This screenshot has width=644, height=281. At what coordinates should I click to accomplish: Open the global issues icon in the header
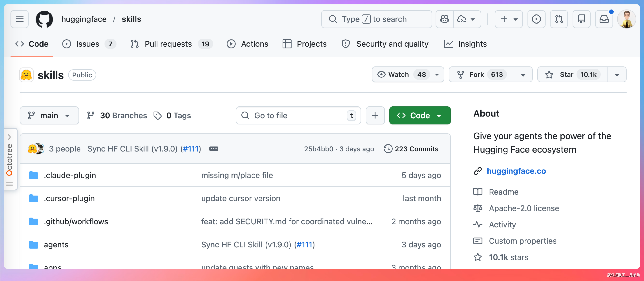click(x=536, y=19)
